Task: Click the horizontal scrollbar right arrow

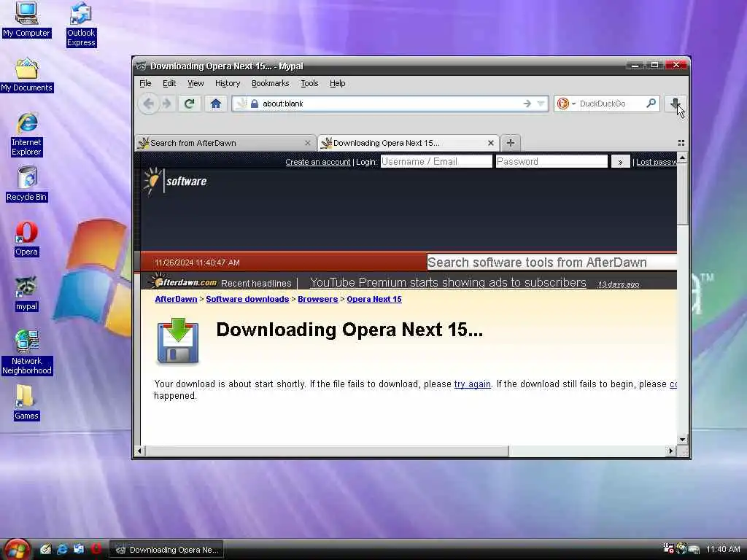Action: (671, 451)
